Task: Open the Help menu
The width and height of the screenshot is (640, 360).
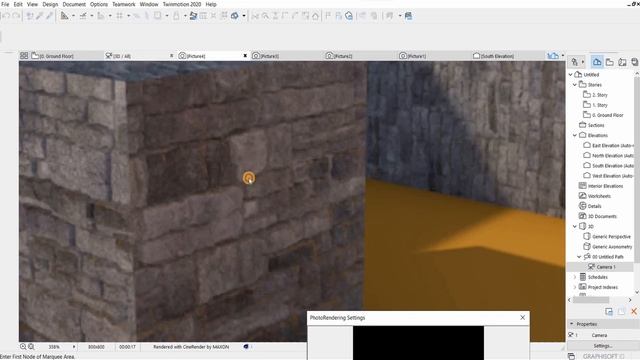Action: (211, 4)
